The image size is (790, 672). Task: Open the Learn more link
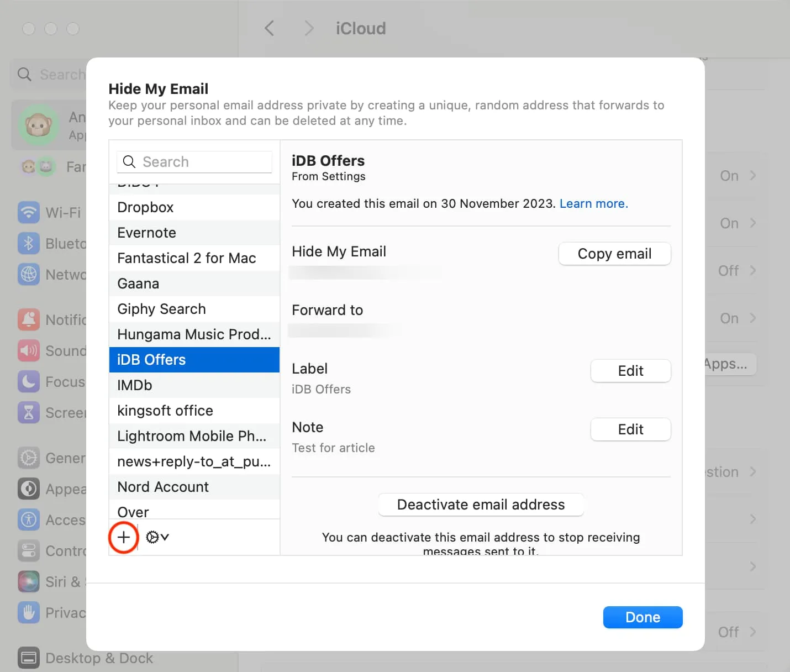coord(594,203)
